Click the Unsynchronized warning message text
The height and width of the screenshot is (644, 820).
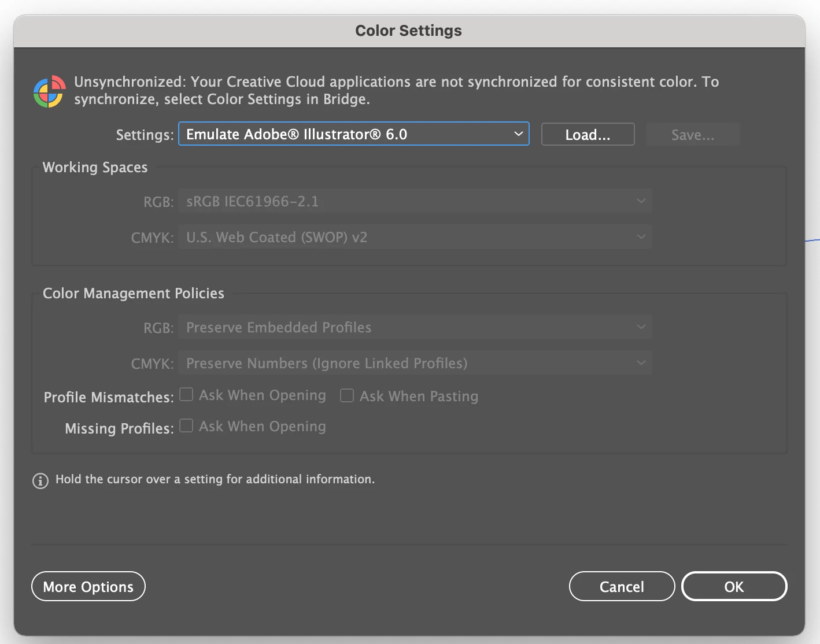(x=397, y=90)
